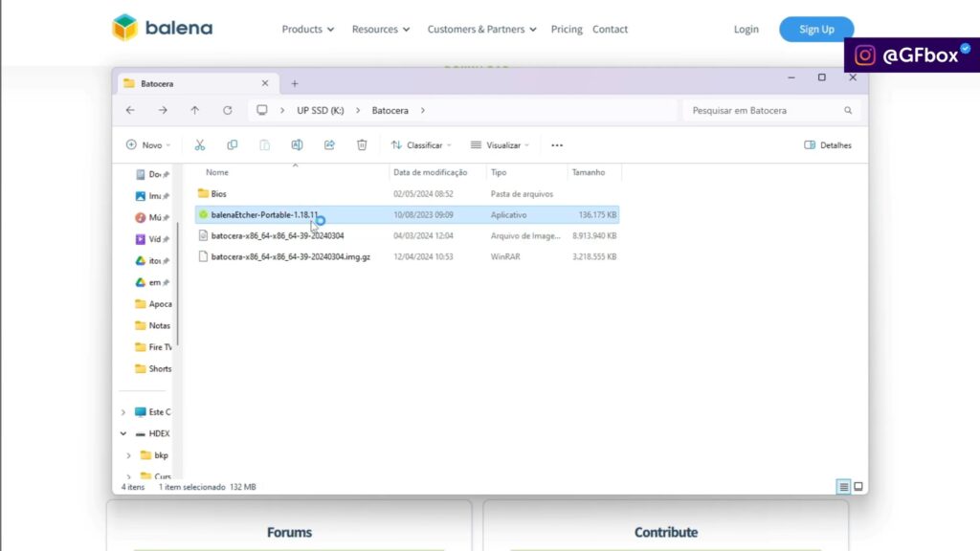Select the bkp folder in tree
Image resolution: width=980 pixels, height=551 pixels.
click(154, 455)
